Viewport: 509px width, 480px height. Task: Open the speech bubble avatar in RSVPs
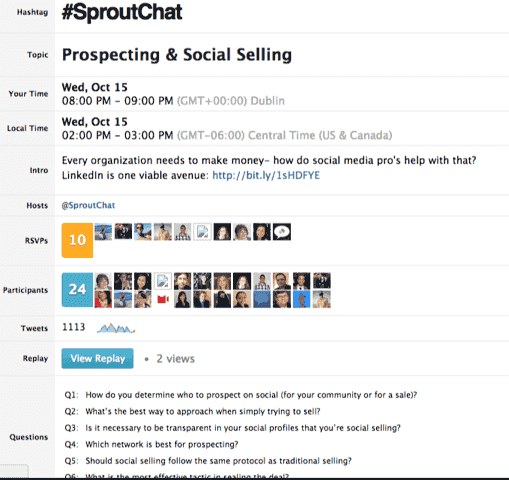point(282,232)
